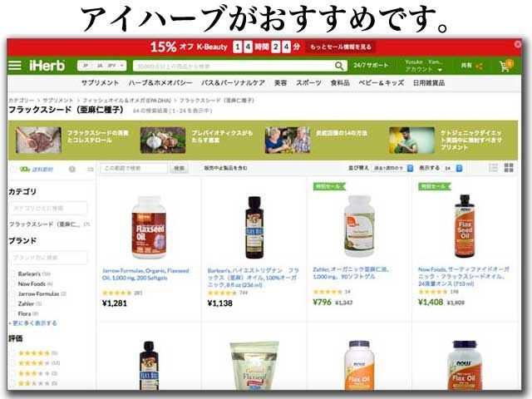
Task: Click the share icon in header
Action: [479, 66]
